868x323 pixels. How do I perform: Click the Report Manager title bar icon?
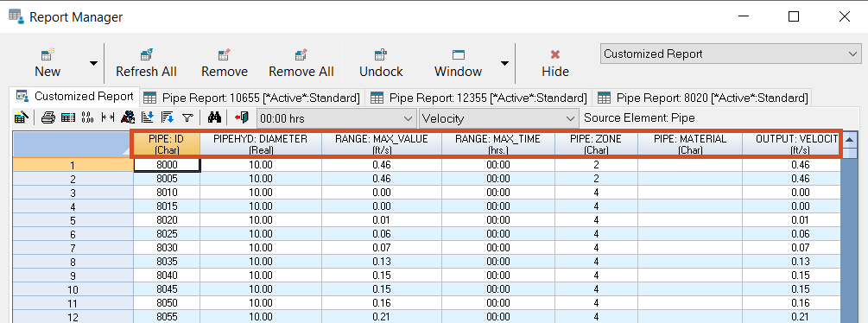16,16
